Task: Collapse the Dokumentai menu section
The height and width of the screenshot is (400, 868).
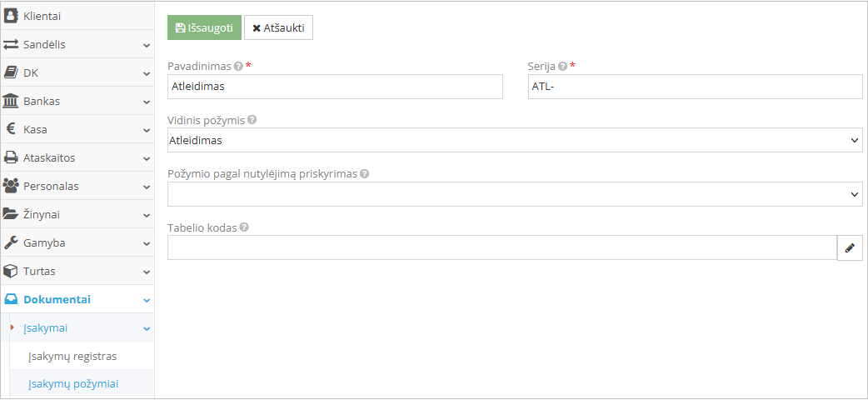Action: (x=146, y=300)
